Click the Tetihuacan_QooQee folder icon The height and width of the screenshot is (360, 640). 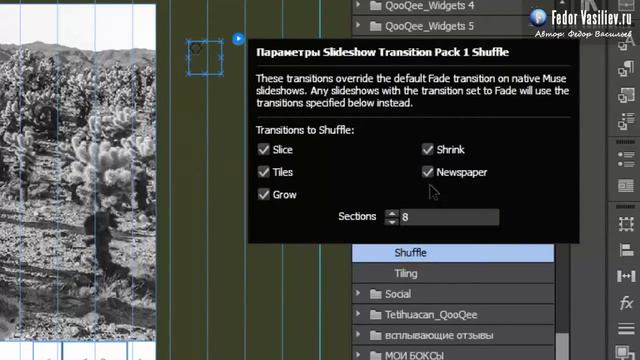click(x=375, y=315)
